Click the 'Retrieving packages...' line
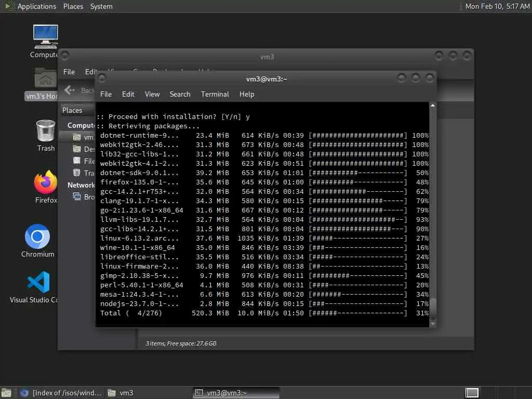 click(x=148, y=126)
